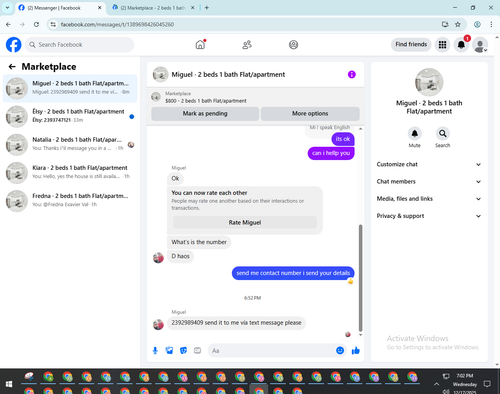Expand Customize chat section
The image size is (500, 394).
click(429, 164)
